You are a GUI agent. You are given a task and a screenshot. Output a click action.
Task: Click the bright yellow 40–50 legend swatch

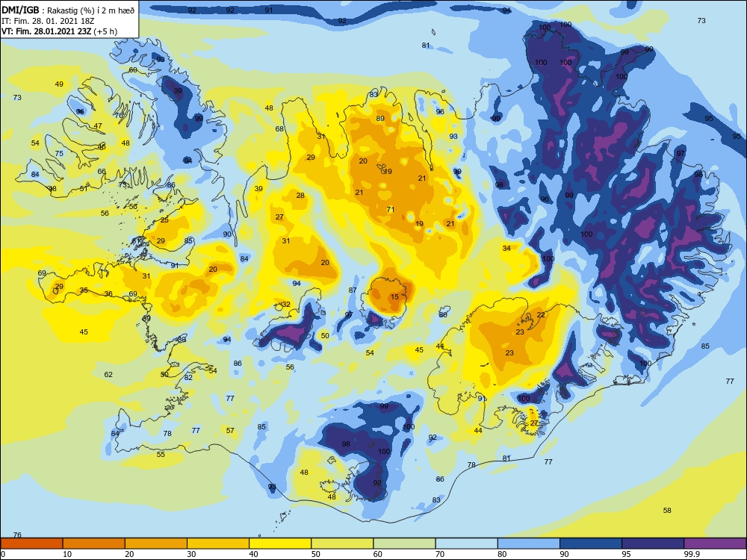280,544
